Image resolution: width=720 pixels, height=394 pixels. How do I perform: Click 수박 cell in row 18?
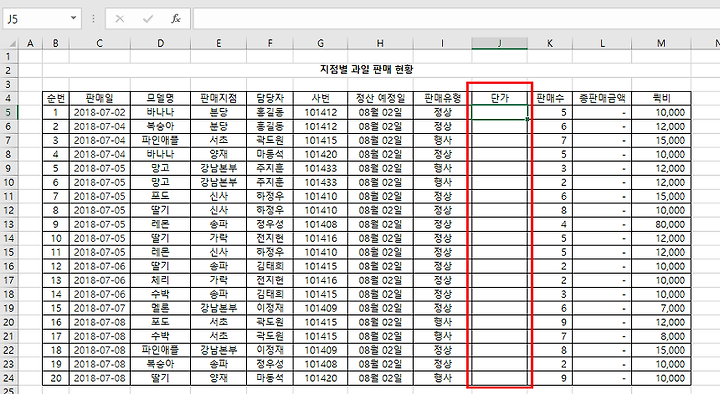pos(160,294)
